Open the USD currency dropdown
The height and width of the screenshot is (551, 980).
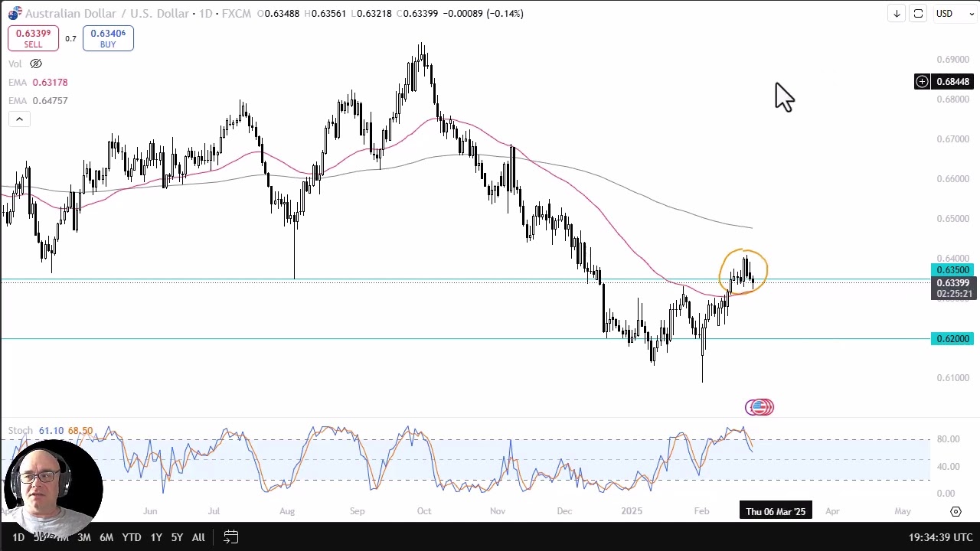pyautogui.click(x=954, y=14)
